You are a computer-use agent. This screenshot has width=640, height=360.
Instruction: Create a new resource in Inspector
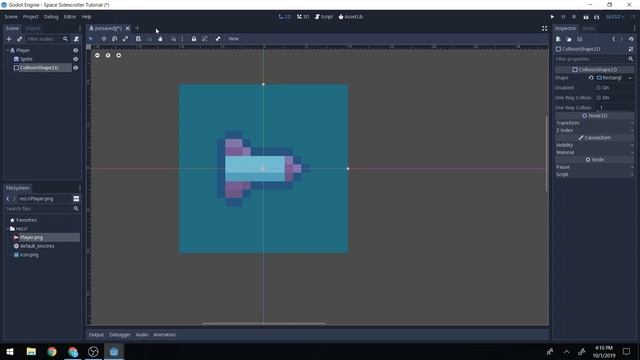click(558, 39)
